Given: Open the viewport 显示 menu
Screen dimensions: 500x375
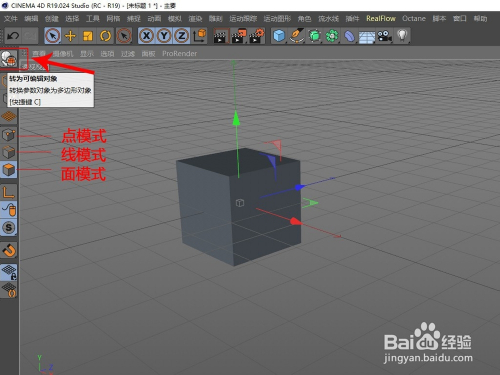Looking at the screenshot, I should (x=87, y=54).
